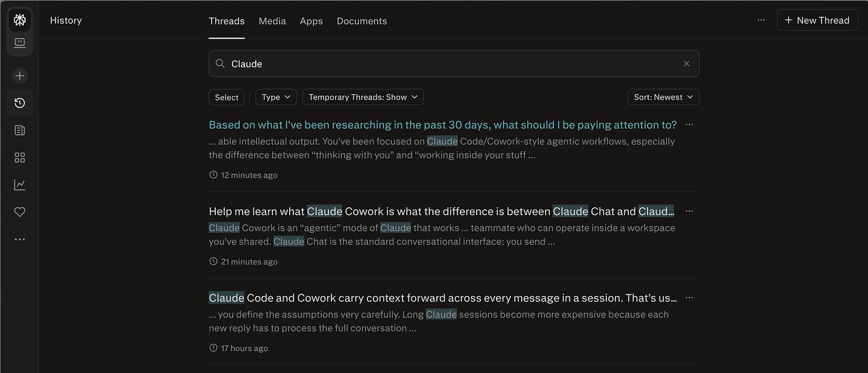
Task: Click the search magnifier icon in the search bar
Action: [x=219, y=63]
